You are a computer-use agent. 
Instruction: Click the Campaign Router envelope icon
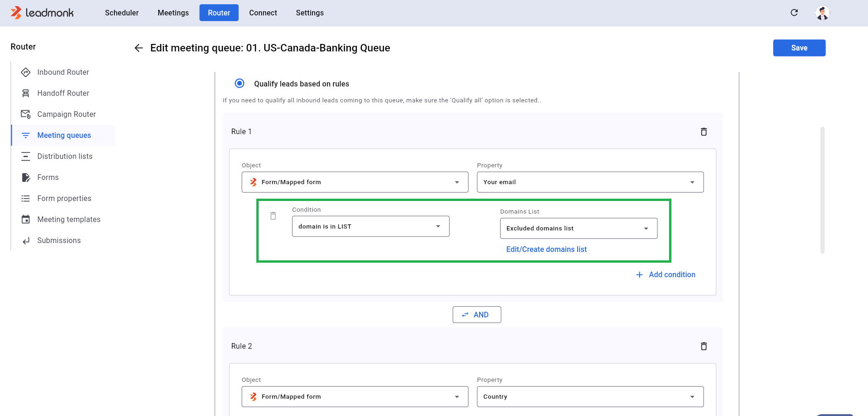point(26,114)
